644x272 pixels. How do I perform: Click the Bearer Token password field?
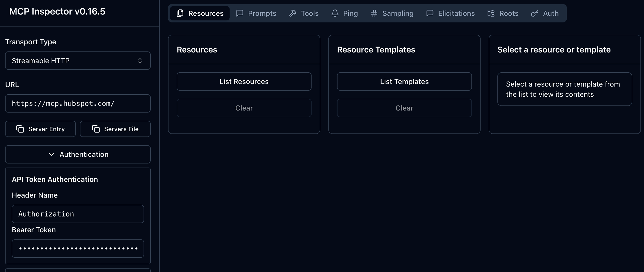tap(78, 248)
